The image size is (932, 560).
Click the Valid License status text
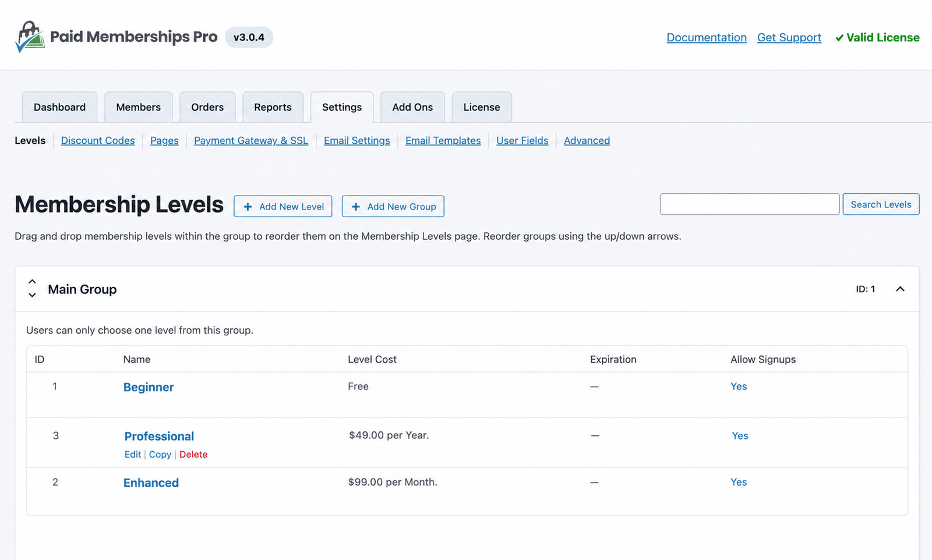coord(877,37)
